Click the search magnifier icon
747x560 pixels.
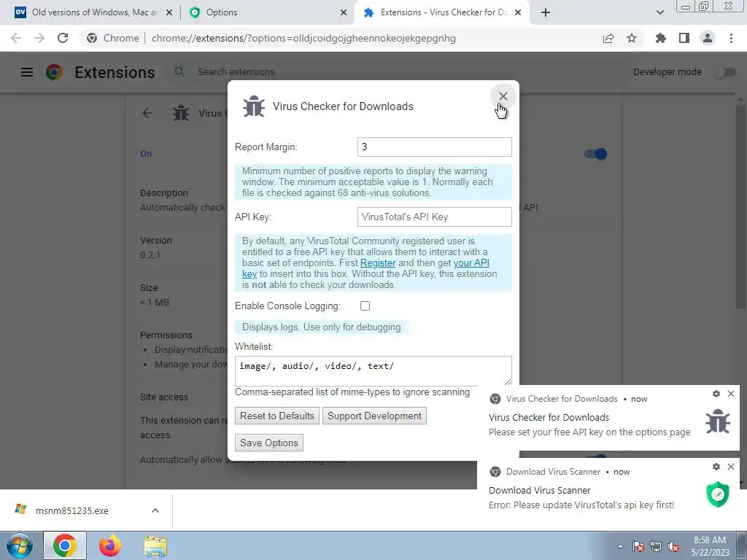179,72
